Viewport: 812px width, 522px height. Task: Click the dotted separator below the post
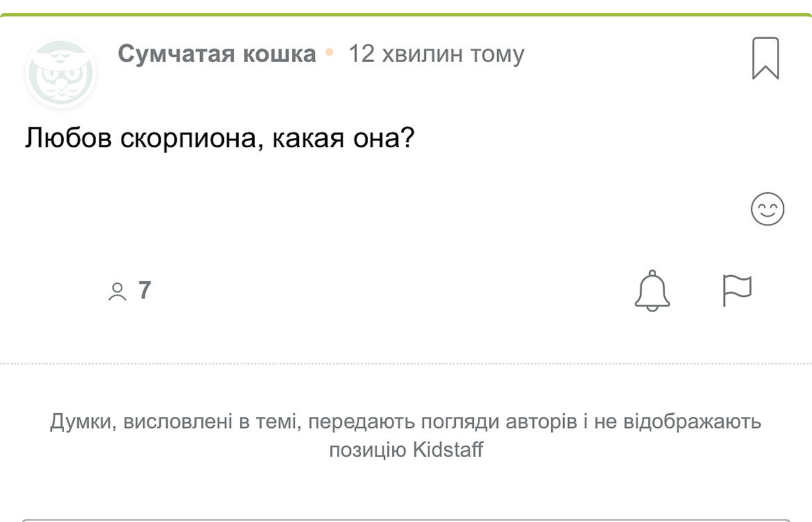pyautogui.click(x=405, y=363)
